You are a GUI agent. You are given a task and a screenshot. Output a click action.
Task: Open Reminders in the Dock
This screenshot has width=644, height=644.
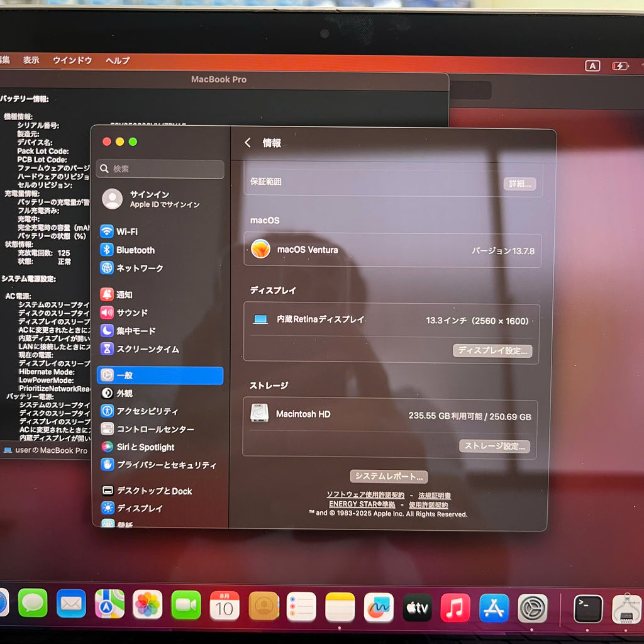click(301, 607)
